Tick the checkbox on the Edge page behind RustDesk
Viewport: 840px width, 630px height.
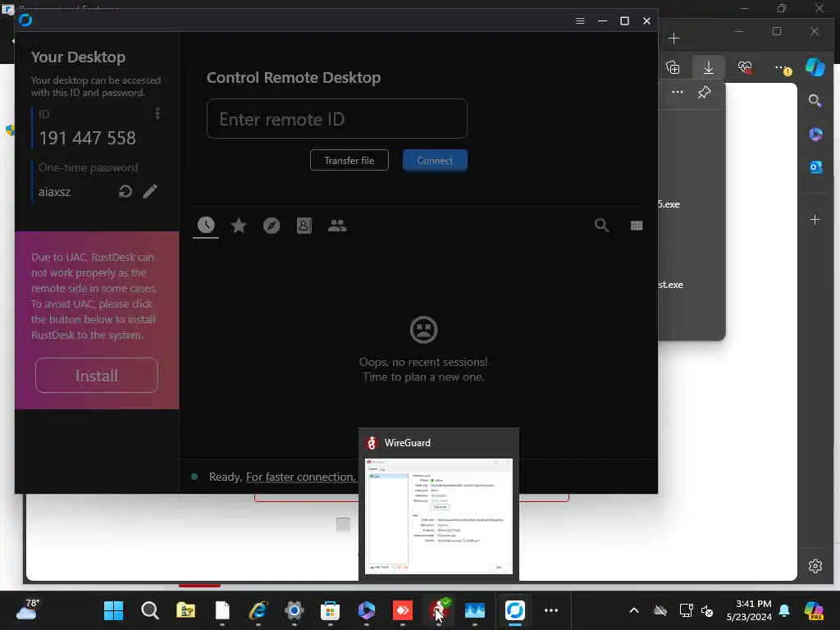tap(343, 524)
